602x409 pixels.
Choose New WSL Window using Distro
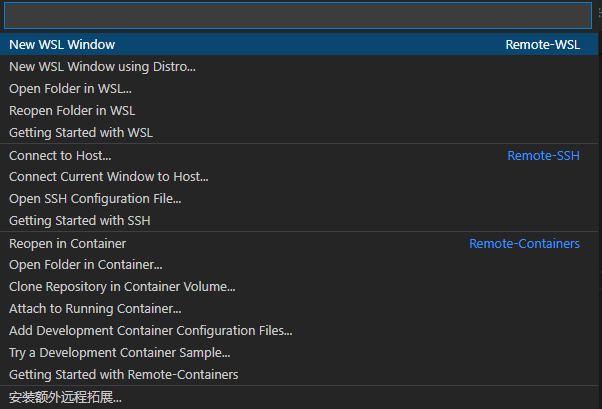tap(102, 67)
